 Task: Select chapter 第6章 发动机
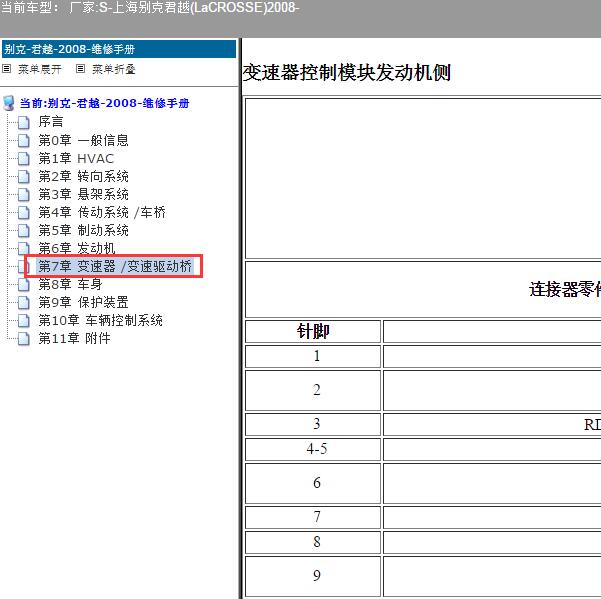77,248
